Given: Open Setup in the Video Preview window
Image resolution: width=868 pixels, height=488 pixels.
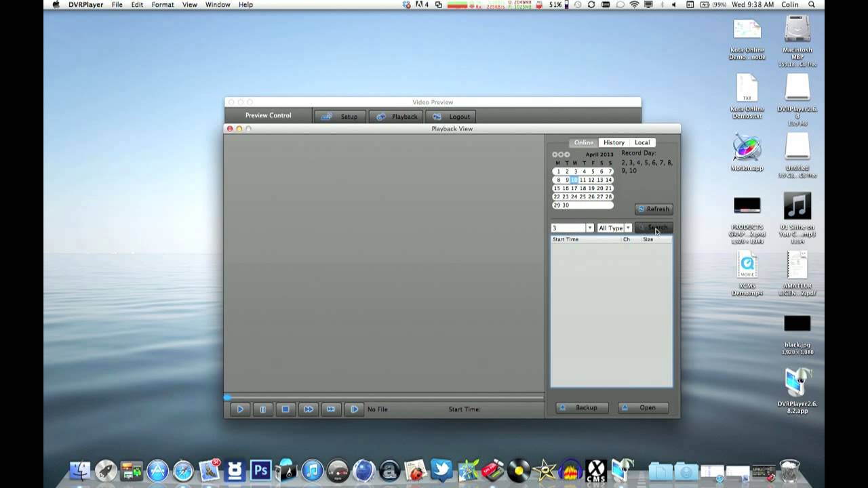Looking at the screenshot, I should [x=340, y=117].
